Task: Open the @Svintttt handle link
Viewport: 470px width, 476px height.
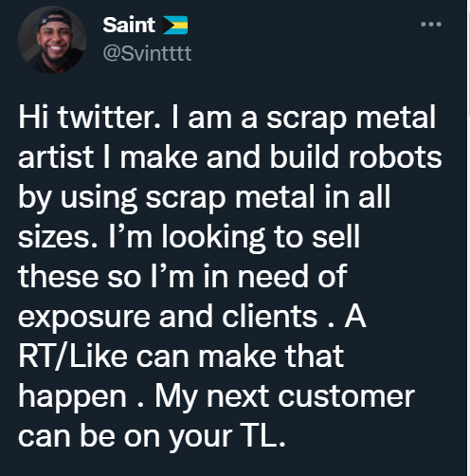Action: click(x=147, y=53)
